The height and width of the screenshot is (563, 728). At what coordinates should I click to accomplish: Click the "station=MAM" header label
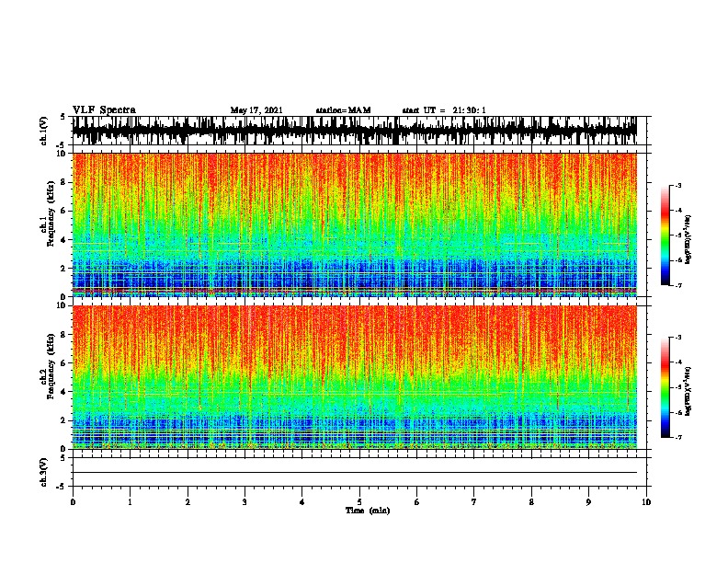[x=343, y=110]
